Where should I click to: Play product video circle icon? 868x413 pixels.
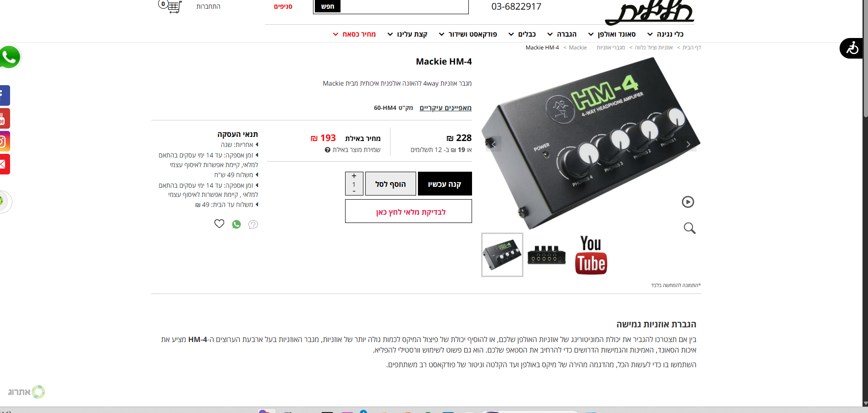point(688,202)
